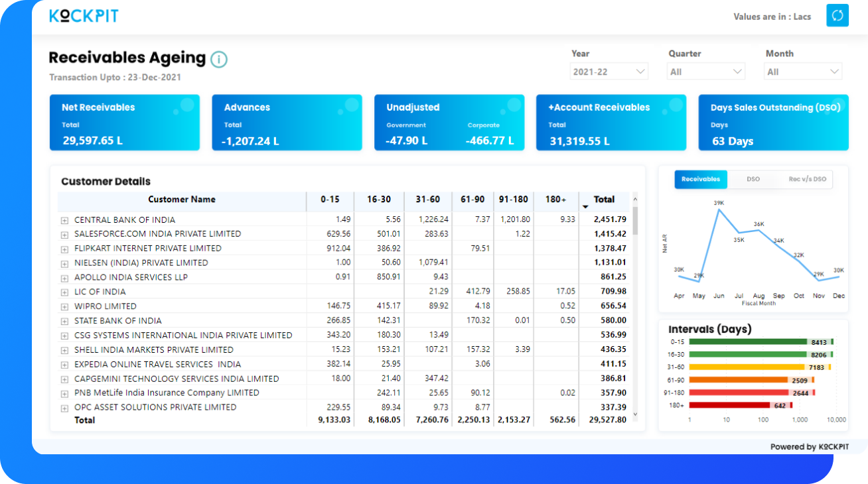Switch to the DSO chart tab

[x=753, y=180]
